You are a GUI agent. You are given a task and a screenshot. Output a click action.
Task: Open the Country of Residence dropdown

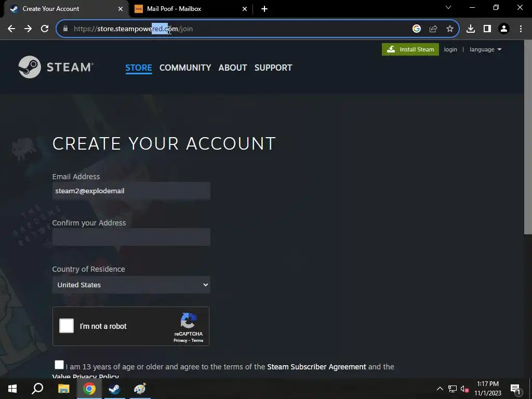(x=131, y=285)
